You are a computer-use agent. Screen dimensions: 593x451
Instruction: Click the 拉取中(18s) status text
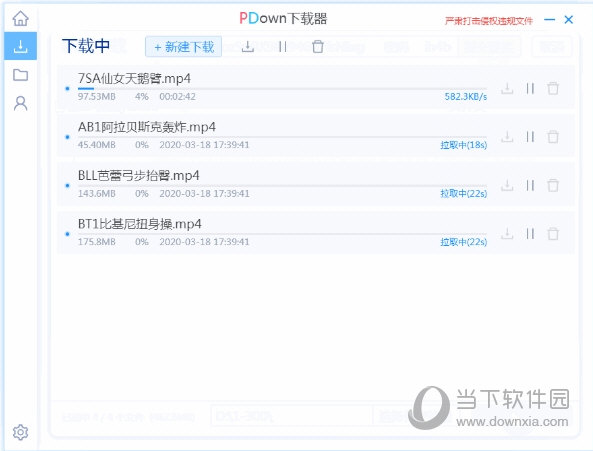[x=464, y=145]
